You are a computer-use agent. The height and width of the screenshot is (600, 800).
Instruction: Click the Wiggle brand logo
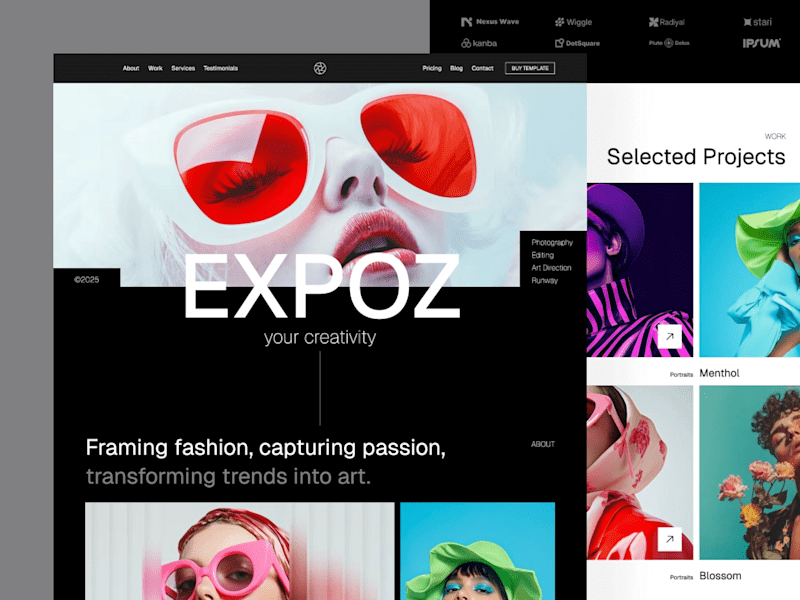[573, 22]
